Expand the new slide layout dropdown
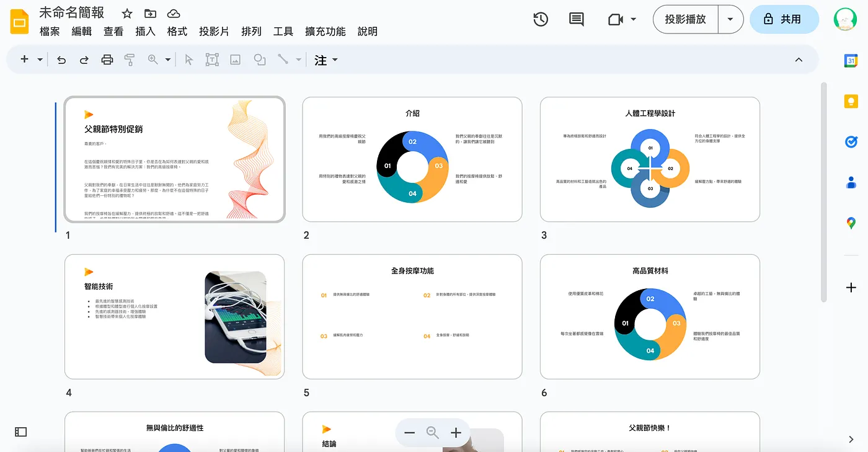This screenshot has width=868, height=452. (40, 60)
